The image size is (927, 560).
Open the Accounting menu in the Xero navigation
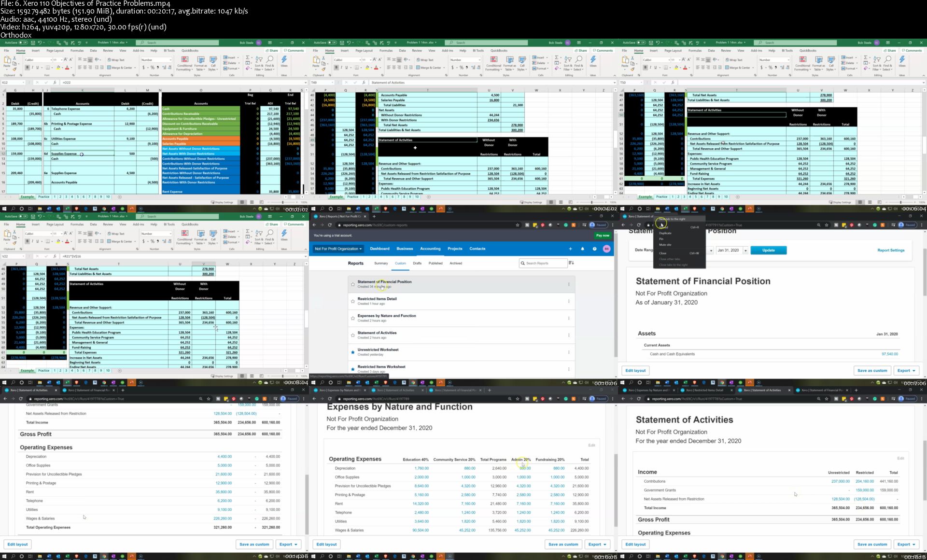[430, 249]
